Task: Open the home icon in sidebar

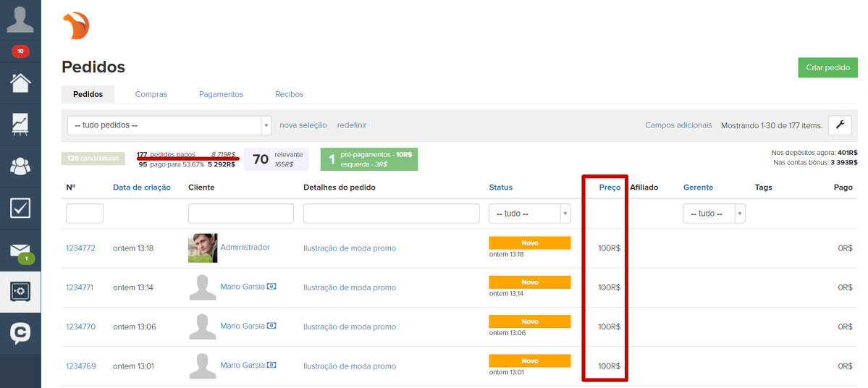Action: click(20, 83)
